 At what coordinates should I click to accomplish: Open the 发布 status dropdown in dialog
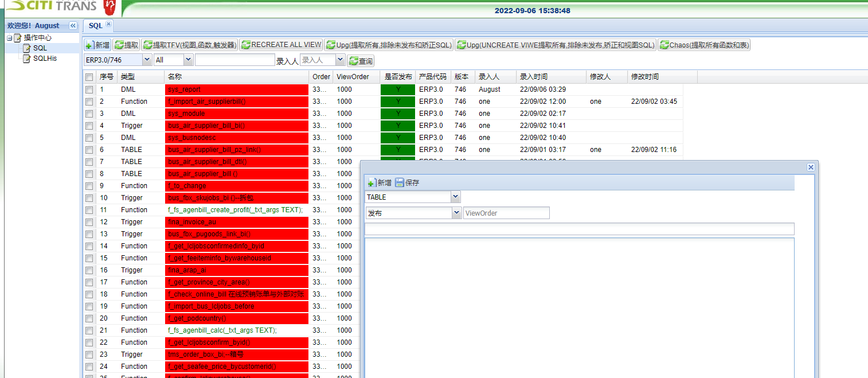[x=456, y=213]
